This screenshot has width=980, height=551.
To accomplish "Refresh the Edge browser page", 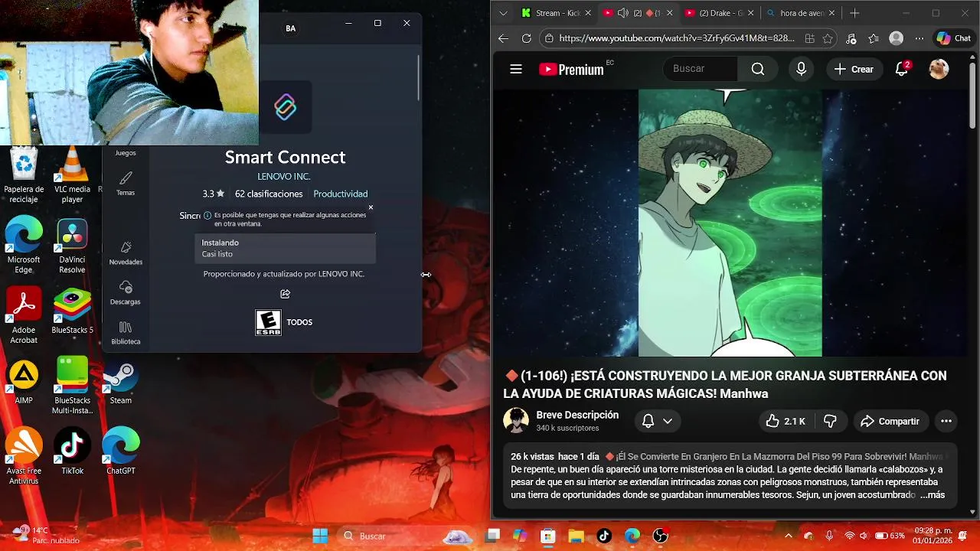I will pos(526,38).
